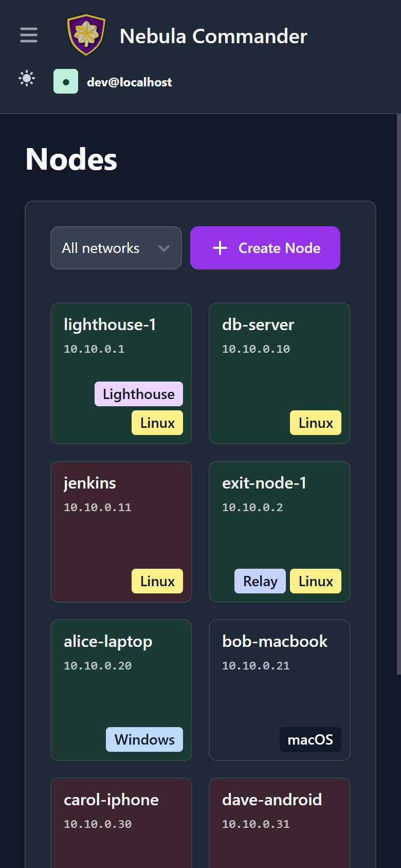
Task: Click the Lighthouse badge on lighthouse-1
Action: pos(139,394)
